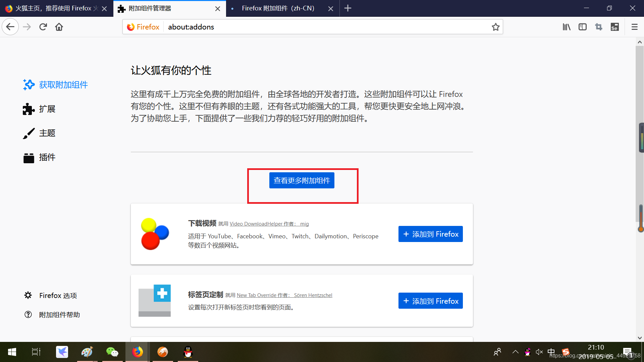
Task: Open the Windows Start menu
Action: (12, 352)
